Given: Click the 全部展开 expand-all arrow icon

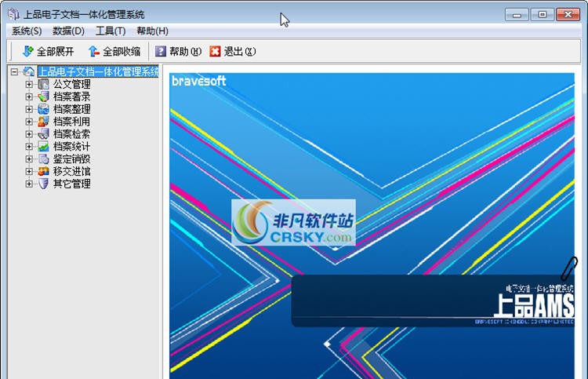Looking at the screenshot, I should [x=27, y=52].
